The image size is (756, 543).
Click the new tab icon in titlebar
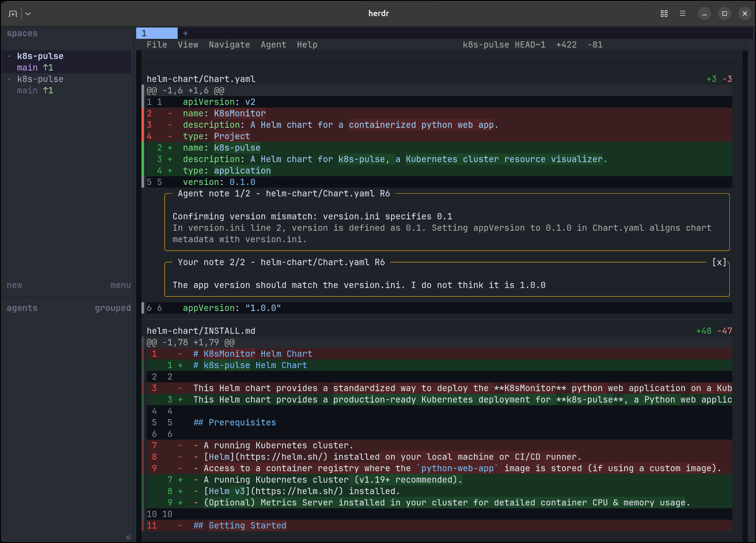point(13,14)
